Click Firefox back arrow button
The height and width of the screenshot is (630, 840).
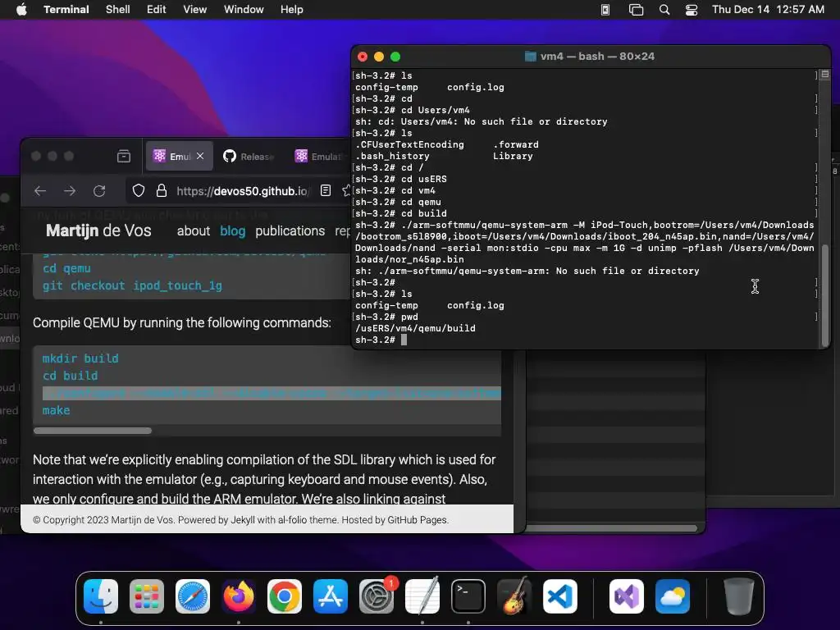pos(40,190)
